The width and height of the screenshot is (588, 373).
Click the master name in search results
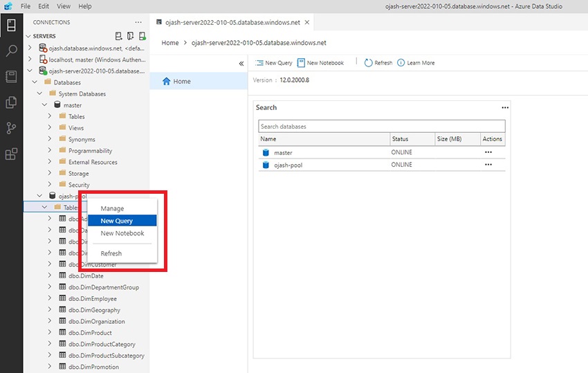283,153
